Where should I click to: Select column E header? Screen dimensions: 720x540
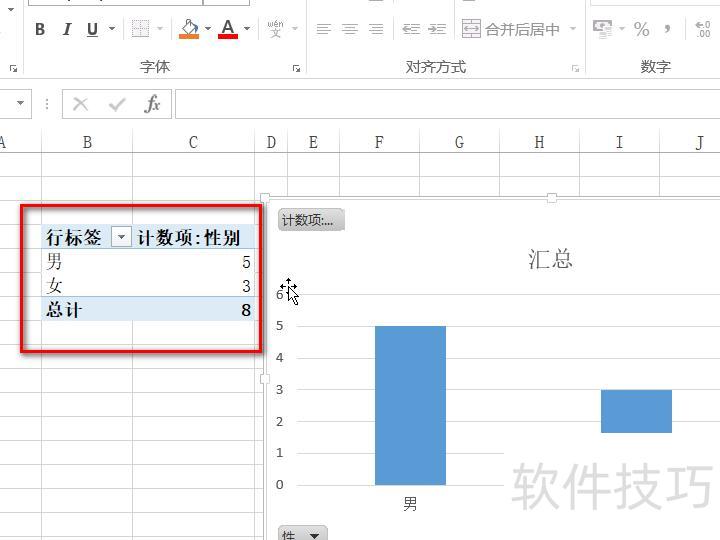pyautogui.click(x=313, y=142)
